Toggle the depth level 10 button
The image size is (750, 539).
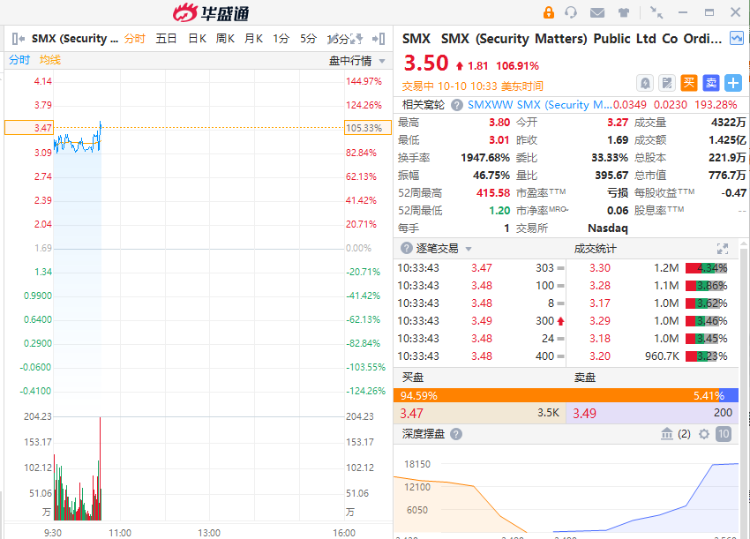pyautogui.click(x=723, y=434)
